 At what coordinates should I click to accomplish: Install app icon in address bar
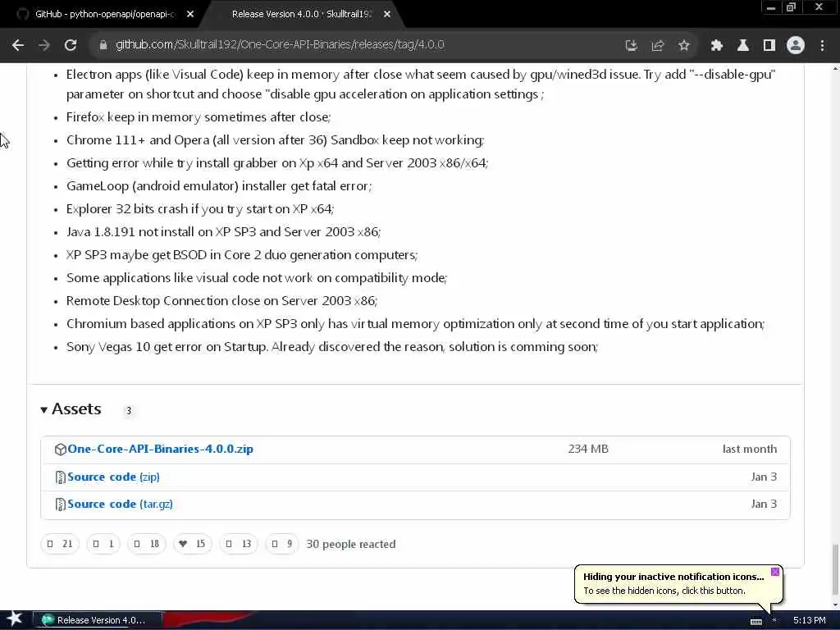[632, 45]
